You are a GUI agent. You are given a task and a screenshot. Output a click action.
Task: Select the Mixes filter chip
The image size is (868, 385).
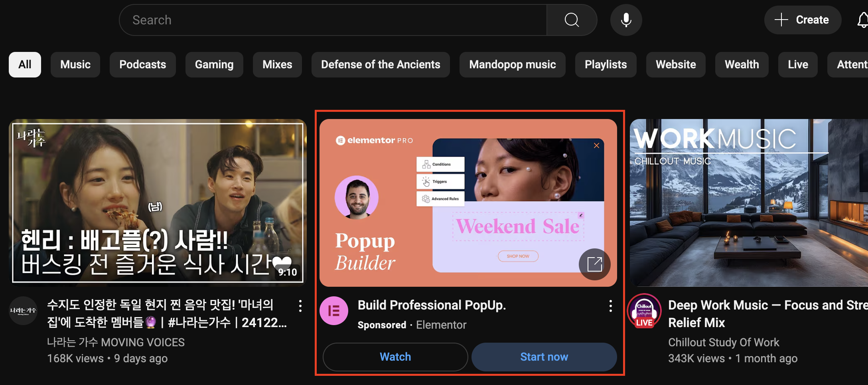tap(277, 65)
